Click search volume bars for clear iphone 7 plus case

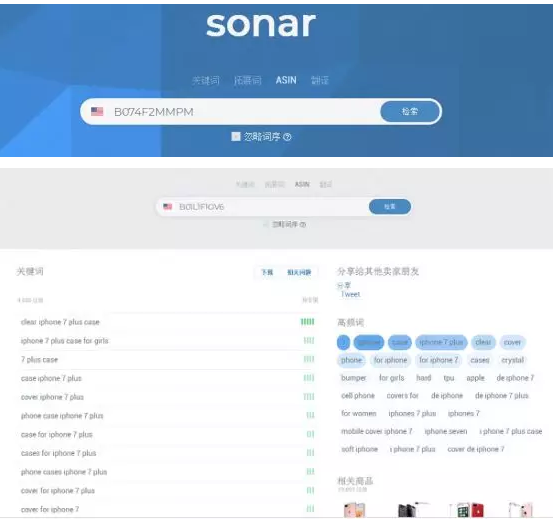click(x=308, y=322)
